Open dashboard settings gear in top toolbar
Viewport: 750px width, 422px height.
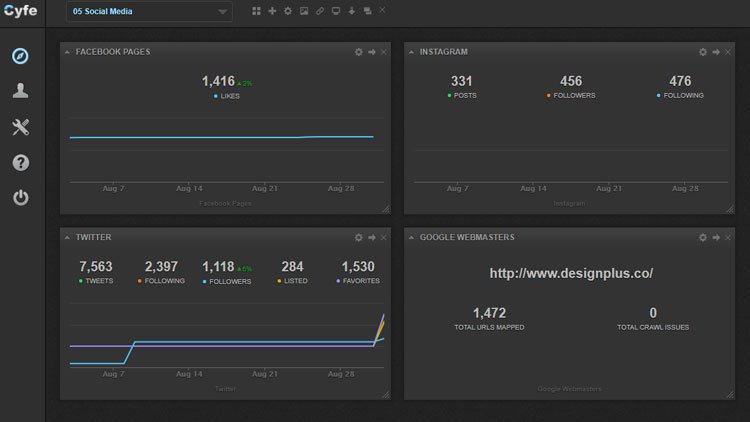(x=288, y=11)
